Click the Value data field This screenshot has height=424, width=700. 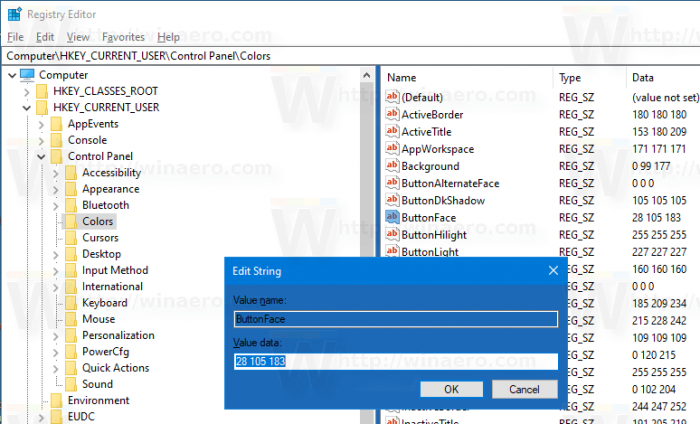click(x=396, y=361)
